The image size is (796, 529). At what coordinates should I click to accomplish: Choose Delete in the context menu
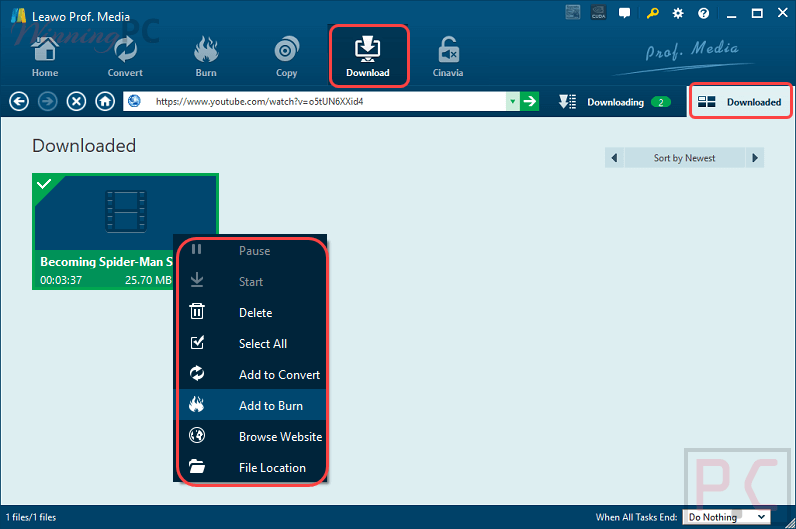251,313
